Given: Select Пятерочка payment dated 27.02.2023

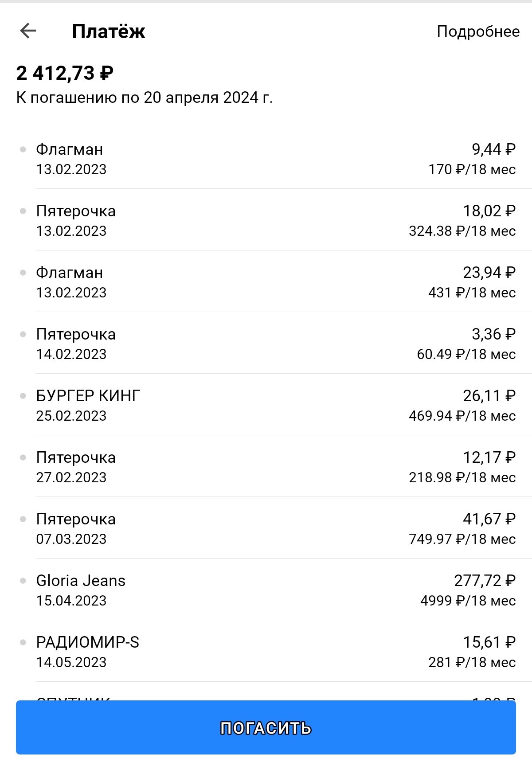Looking at the screenshot, I should tap(266, 467).
